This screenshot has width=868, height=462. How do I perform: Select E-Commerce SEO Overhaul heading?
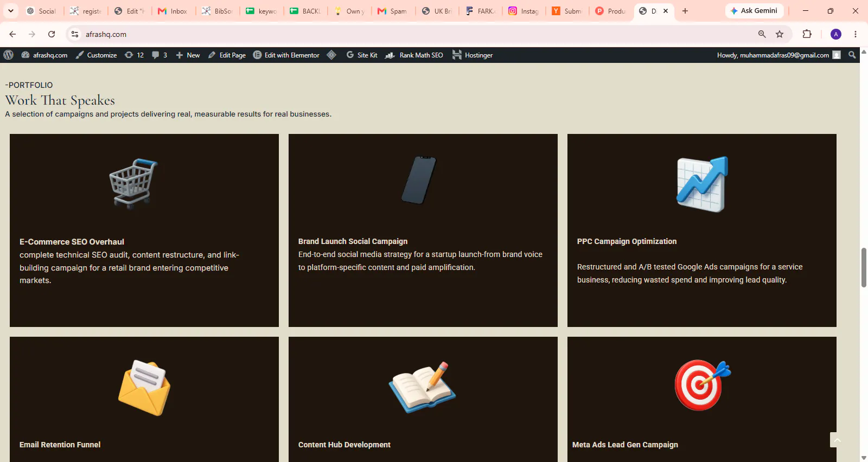point(72,242)
